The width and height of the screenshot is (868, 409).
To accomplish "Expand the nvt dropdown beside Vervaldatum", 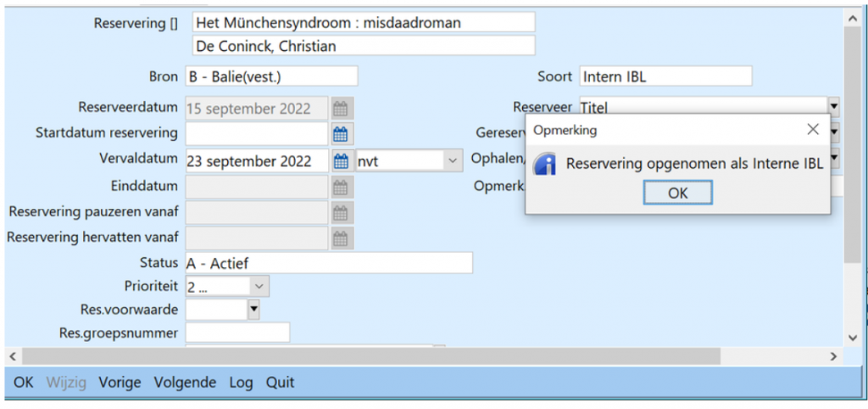I will pos(451,160).
